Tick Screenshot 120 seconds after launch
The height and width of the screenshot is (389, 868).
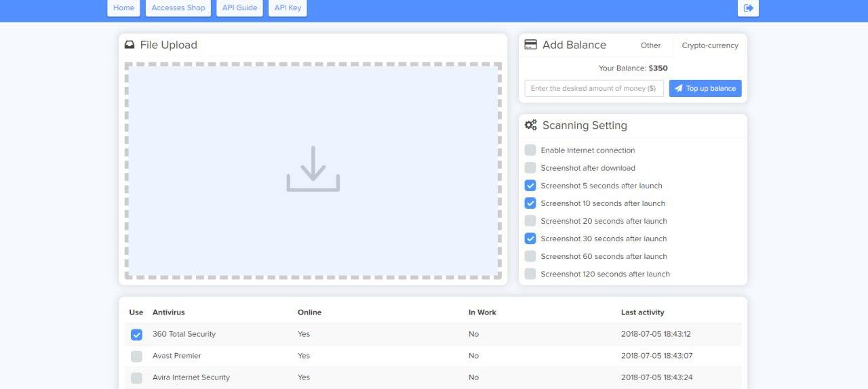tap(530, 274)
